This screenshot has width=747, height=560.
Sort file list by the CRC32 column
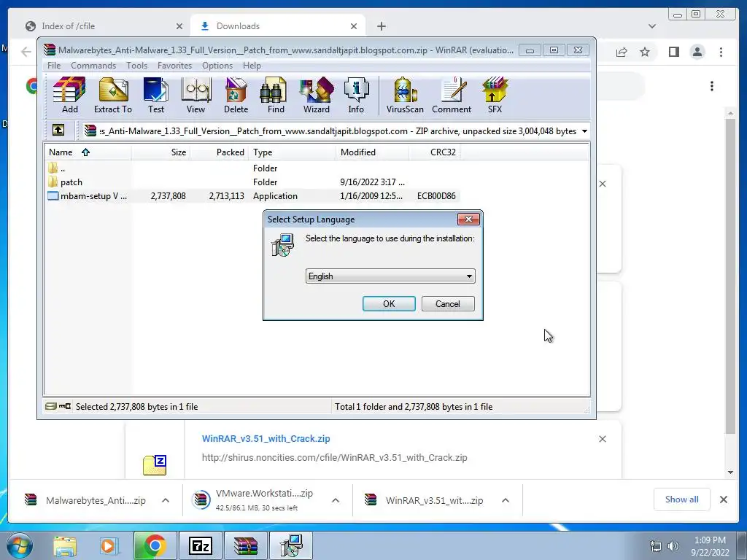coord(435,152)
